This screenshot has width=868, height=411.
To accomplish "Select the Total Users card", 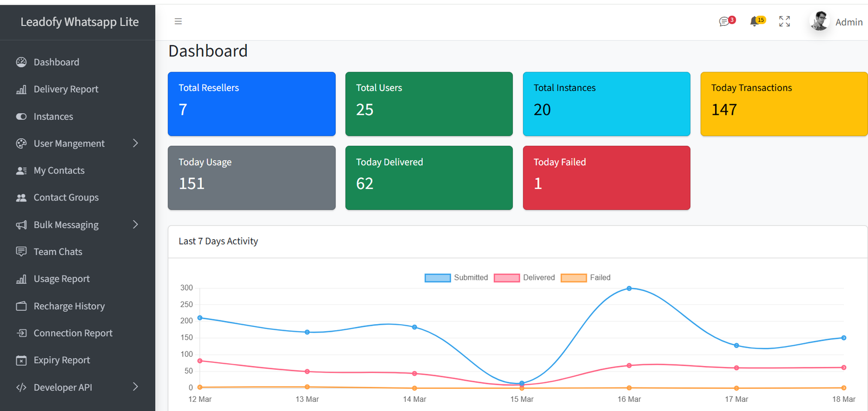I will point(429,104).
